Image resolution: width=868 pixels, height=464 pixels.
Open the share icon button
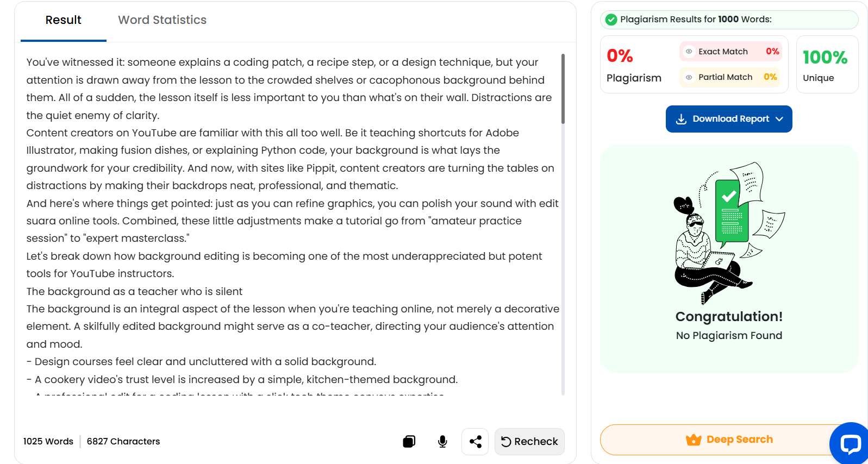click(475, 442)
